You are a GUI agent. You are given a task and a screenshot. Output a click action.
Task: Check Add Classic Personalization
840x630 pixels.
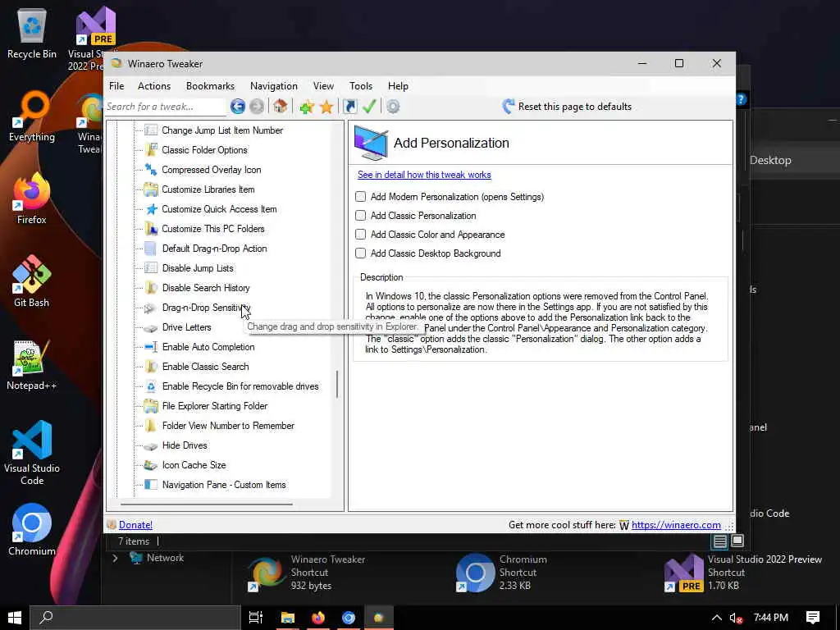coord(361,216)
